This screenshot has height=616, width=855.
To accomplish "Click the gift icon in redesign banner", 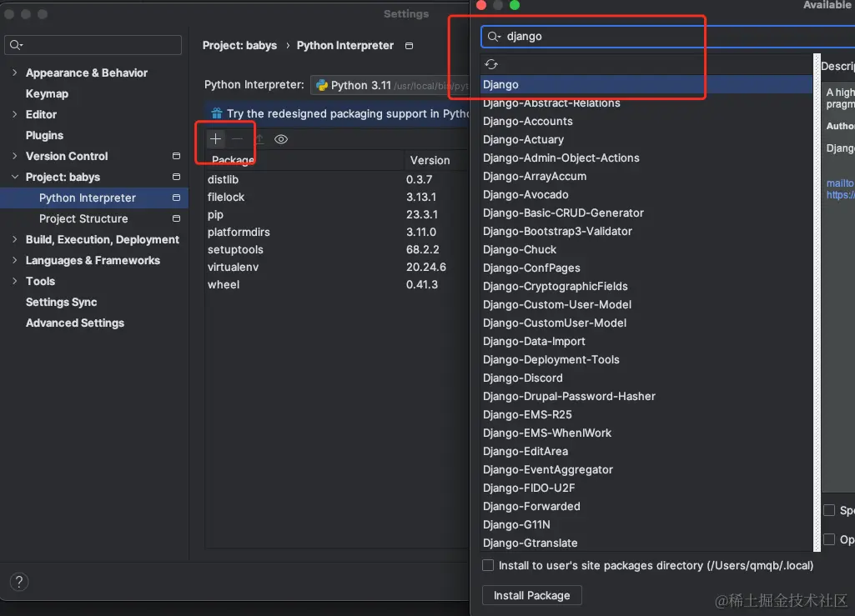I will click(217, 113).
